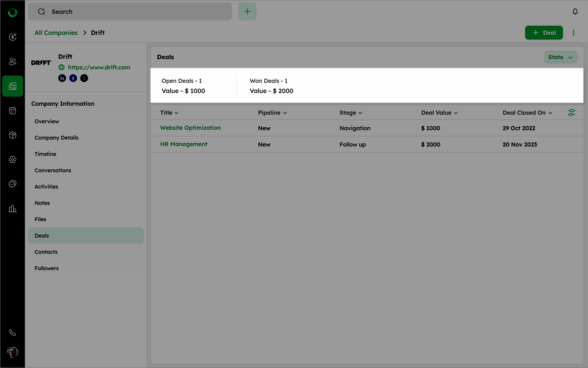Click the notification bell icon
This screenshot has height=368, width=588.
(575, 11)
